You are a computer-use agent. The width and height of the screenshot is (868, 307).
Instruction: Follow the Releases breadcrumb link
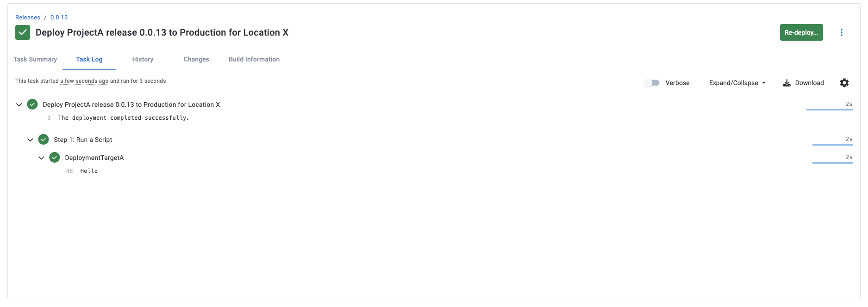click(28, 17)
